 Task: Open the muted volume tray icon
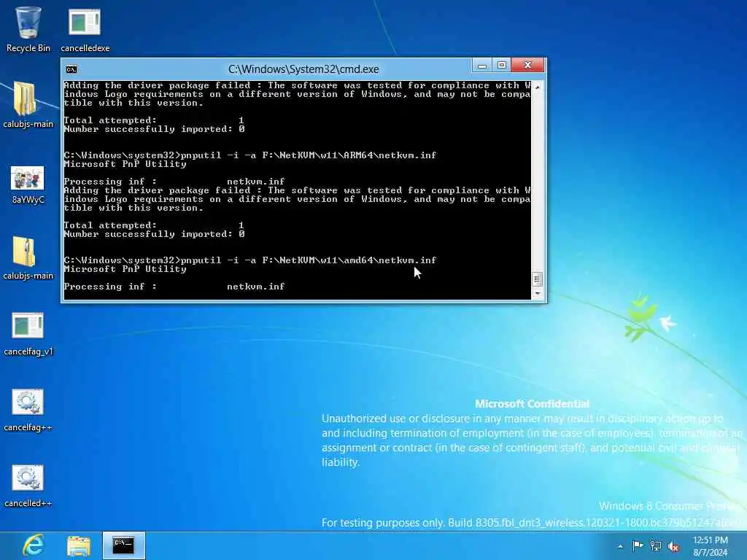tap(673, 547)
